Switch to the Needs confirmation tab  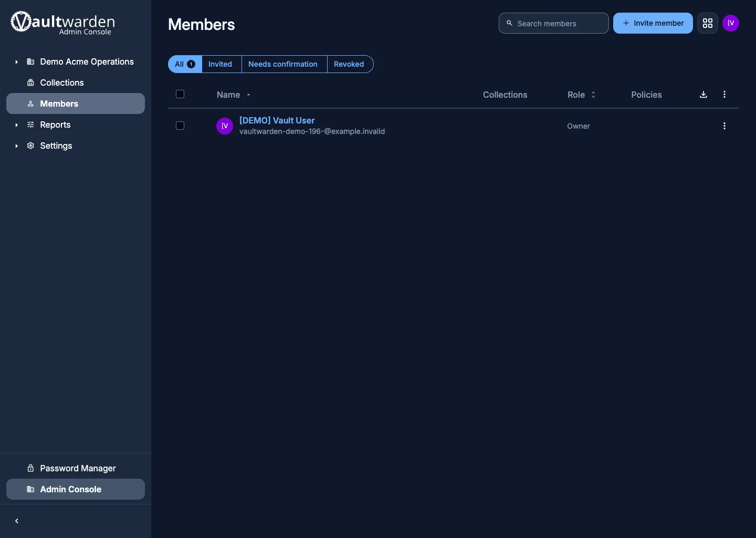[284, 64]
